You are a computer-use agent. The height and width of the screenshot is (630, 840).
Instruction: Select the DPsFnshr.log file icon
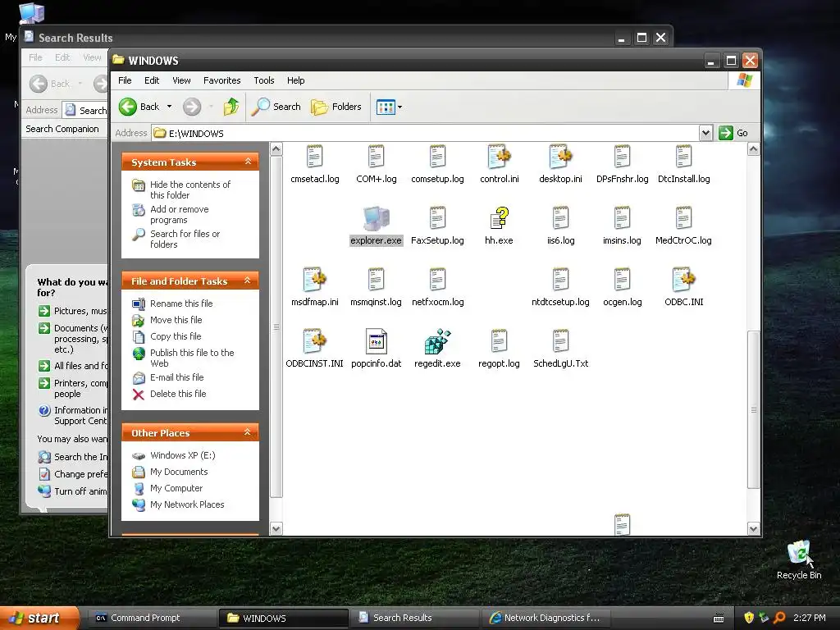click(622, 157)
